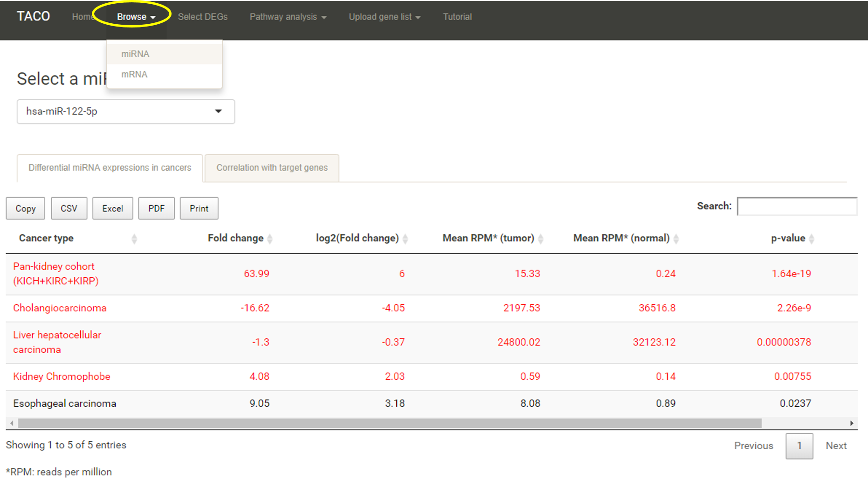Image resolution: width=868 pixels, height=487 pixels.
Task: Click the Cancer type column header
Action: pos(46,238)
